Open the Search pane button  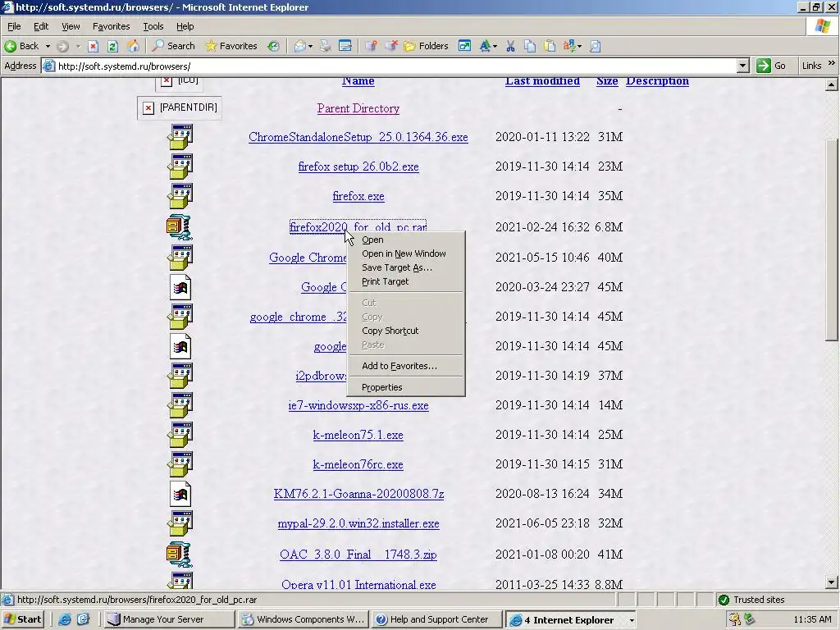coord(174,46)
